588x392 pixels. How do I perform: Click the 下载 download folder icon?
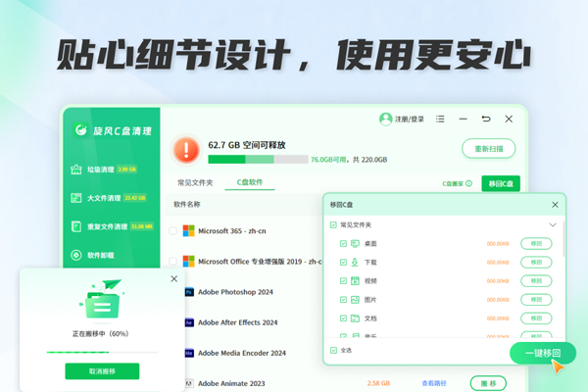pyautogui.click(x=355, y=263)
